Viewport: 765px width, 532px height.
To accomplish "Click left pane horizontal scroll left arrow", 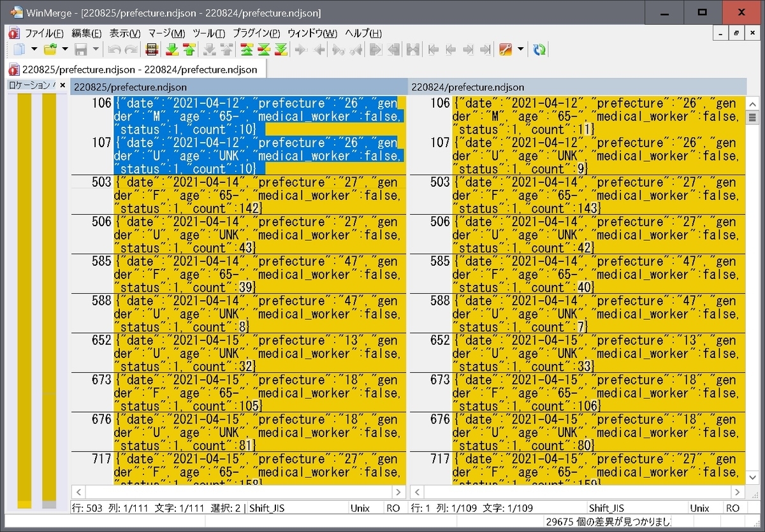I will 78,492.
